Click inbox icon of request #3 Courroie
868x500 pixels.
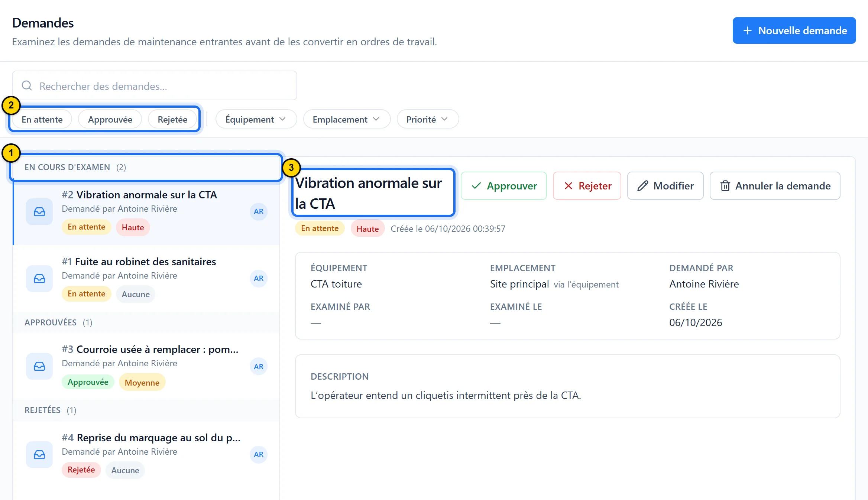39,366
